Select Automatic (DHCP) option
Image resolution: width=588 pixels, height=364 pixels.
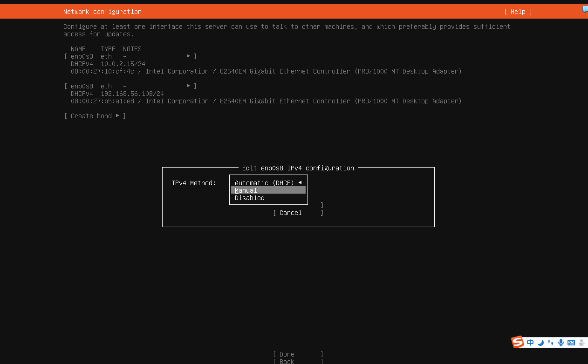click(x=268, y=183)
